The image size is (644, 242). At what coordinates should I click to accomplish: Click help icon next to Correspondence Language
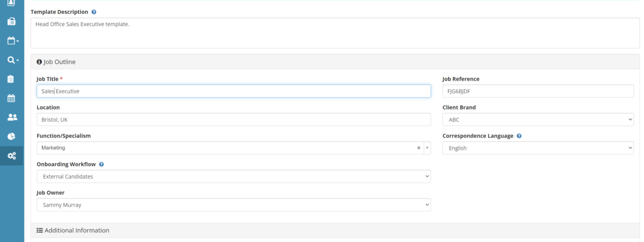click(x=519, y=136)
